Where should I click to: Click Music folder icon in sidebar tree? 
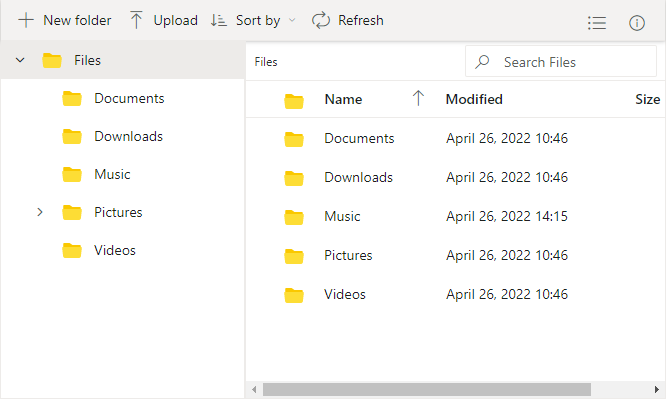72,174
